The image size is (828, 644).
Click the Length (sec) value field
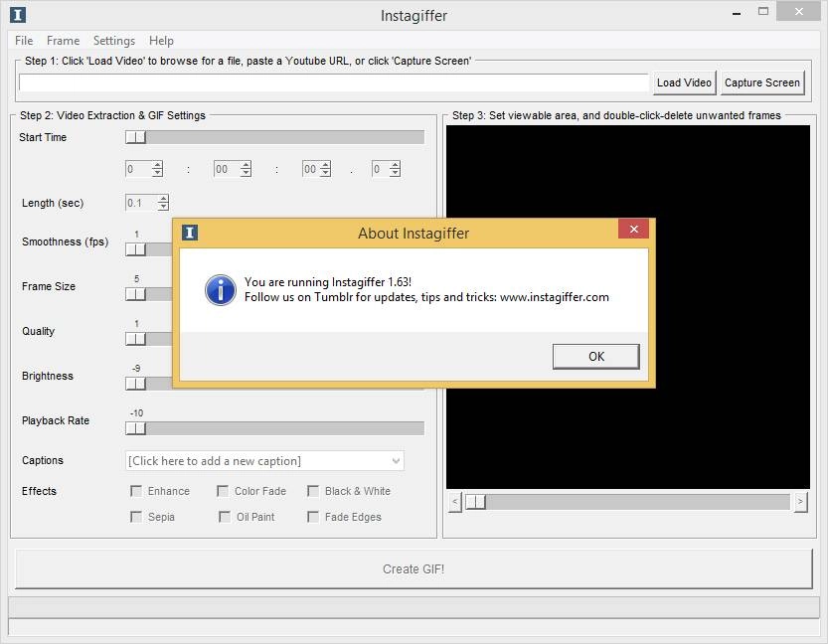click(141, 203)
